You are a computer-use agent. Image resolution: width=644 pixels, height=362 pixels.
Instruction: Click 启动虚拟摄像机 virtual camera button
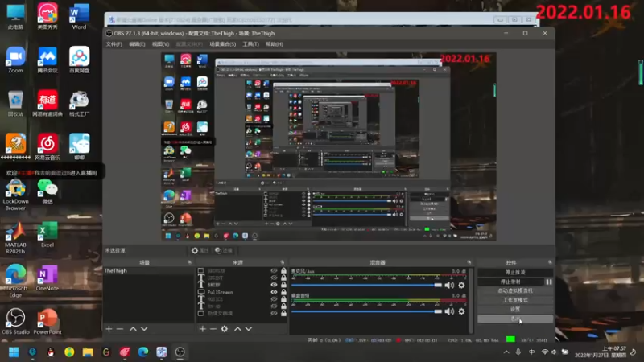(x=515, y=290)
